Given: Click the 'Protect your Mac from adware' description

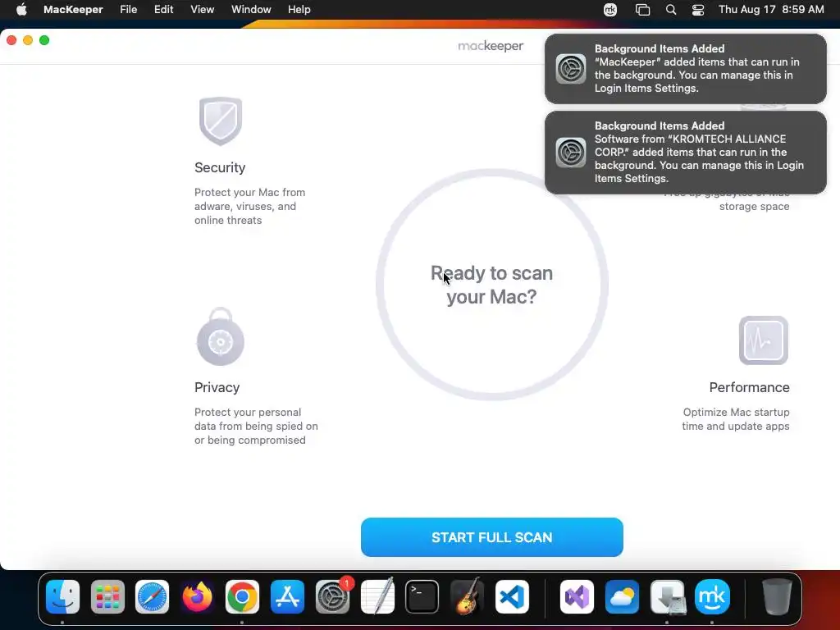Looking at the screenshot, I should coord(249,206).
